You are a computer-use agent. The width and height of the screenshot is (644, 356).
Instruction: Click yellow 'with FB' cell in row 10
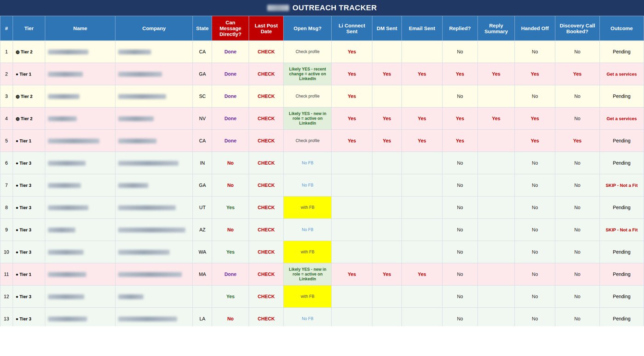[308, 252]
